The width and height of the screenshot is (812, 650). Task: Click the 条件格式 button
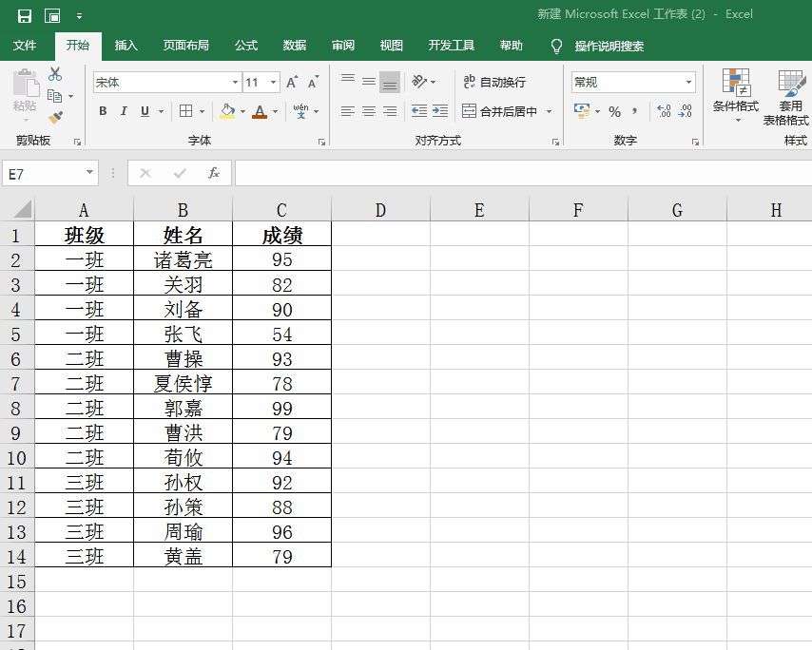pyautogui.click(x=735, y=95)
